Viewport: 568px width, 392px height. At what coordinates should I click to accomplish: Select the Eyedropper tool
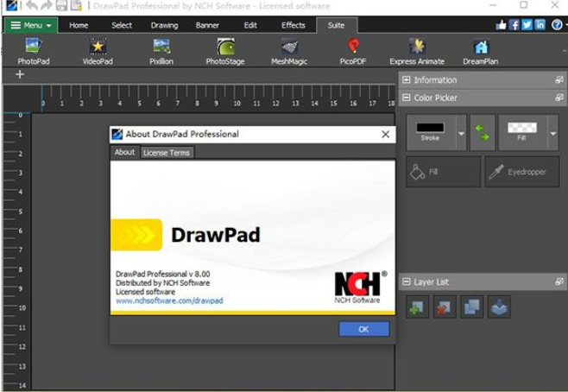coord(522,172)
